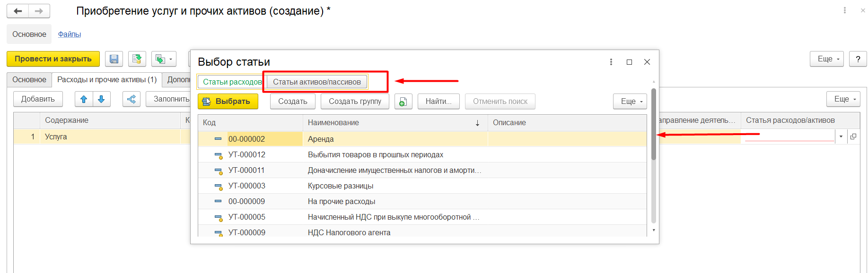Click the Создать button
This screenshot has width=868, height=273.
point(293,102)
